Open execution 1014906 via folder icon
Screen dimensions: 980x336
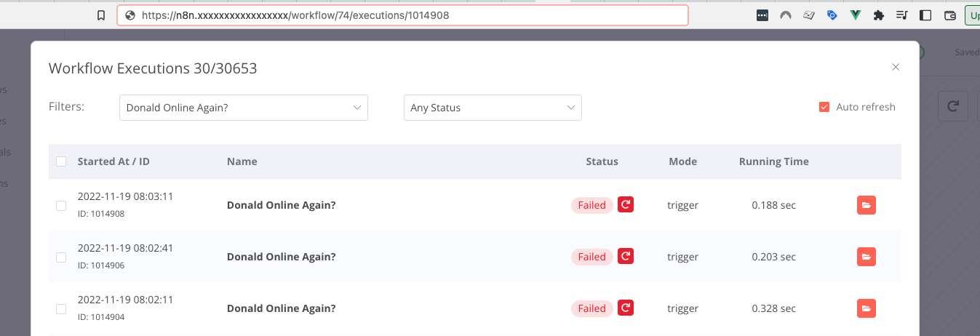[x=866, y=257]
